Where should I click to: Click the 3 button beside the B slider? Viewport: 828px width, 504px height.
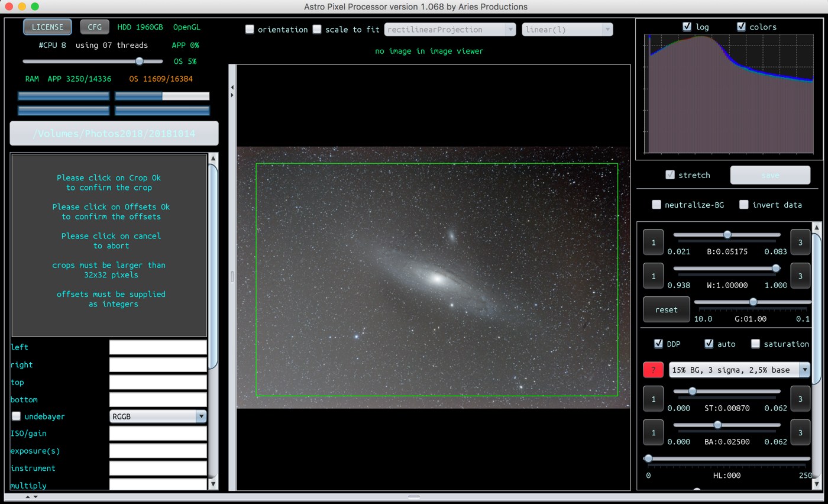coord(800,243)
